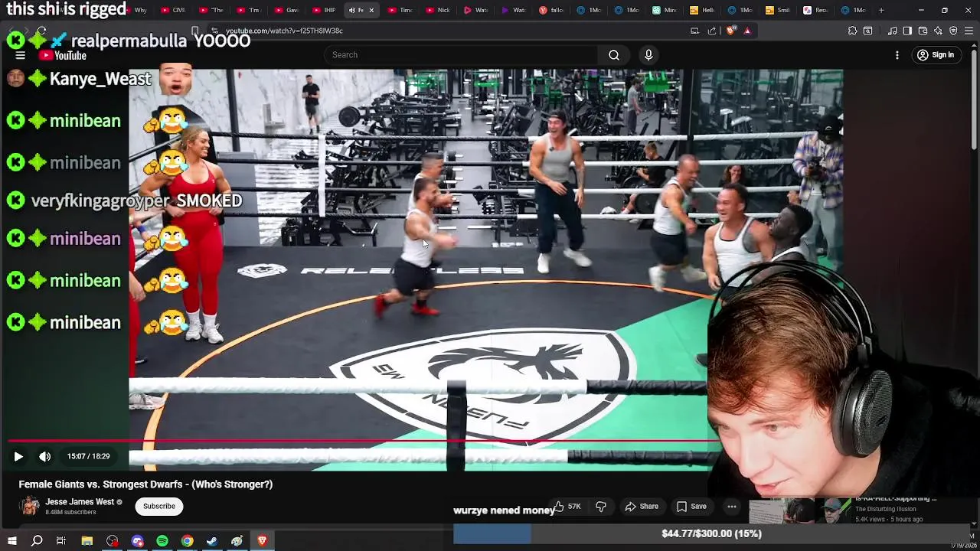Open the Leo AI sparkle icon

coord(938,31)
